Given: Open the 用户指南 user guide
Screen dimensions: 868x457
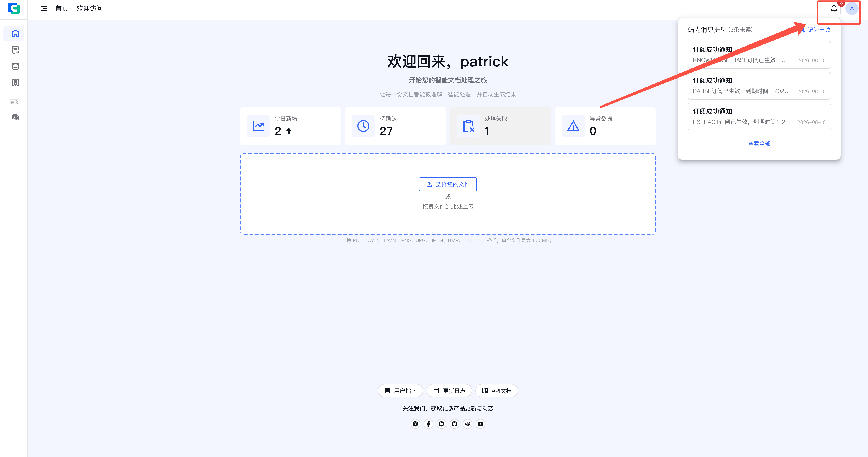Looking at the screenshot, I should click(400, 391).
